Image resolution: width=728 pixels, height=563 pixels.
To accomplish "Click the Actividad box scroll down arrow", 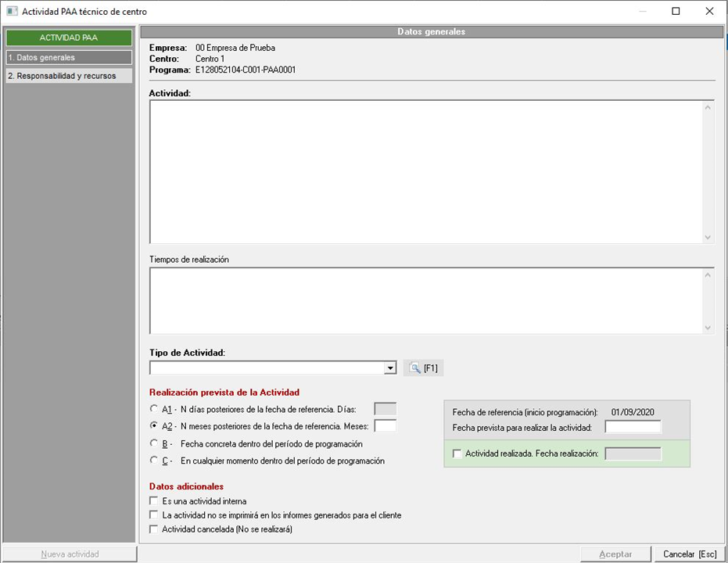I will point(708,237).
